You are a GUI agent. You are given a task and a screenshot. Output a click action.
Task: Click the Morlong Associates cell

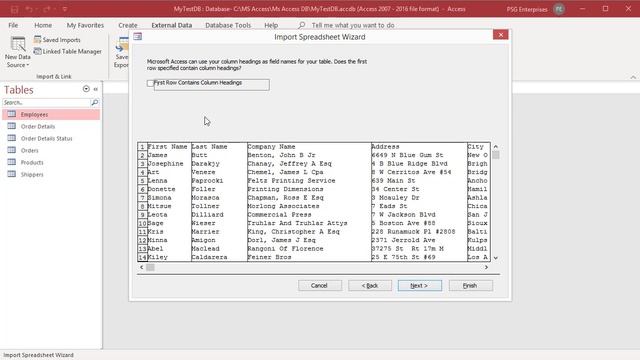309,206
